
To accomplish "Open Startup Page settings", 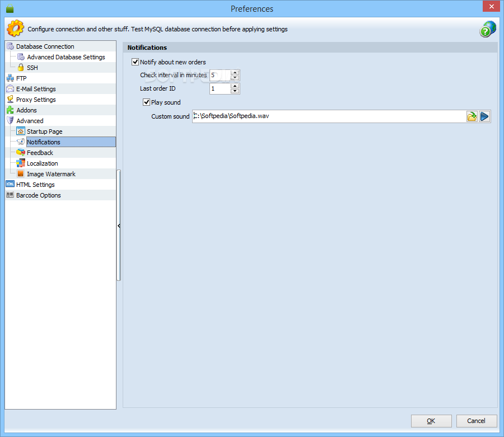I will [45, 131].
